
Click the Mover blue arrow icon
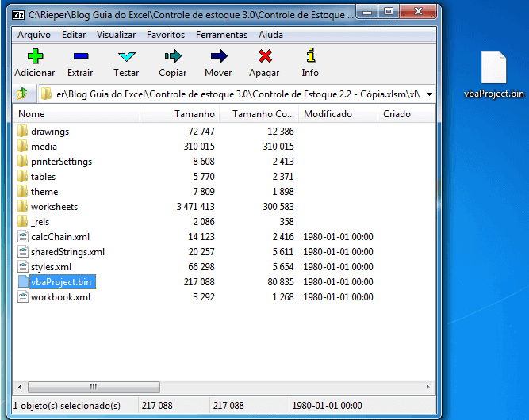(x=218, y=56)
